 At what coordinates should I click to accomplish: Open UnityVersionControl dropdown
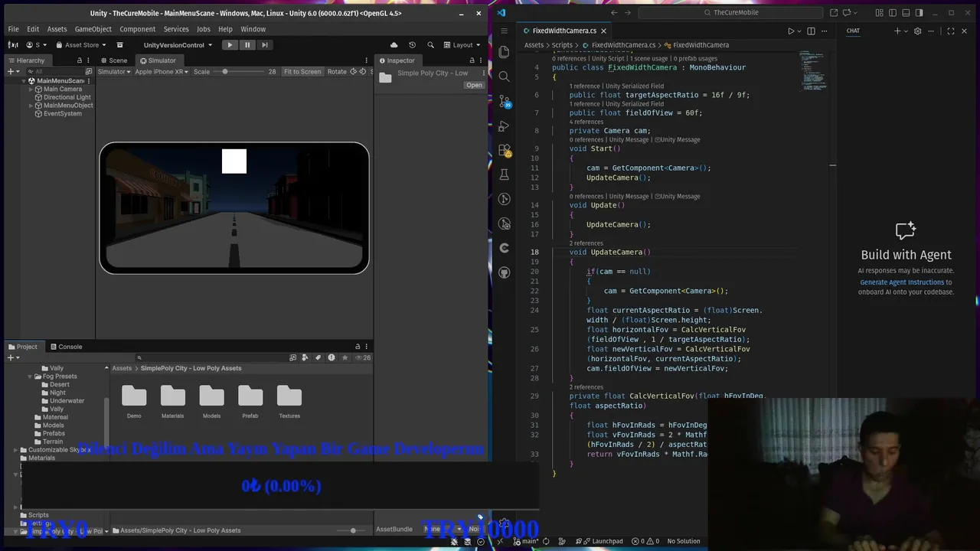click(178, 45)
